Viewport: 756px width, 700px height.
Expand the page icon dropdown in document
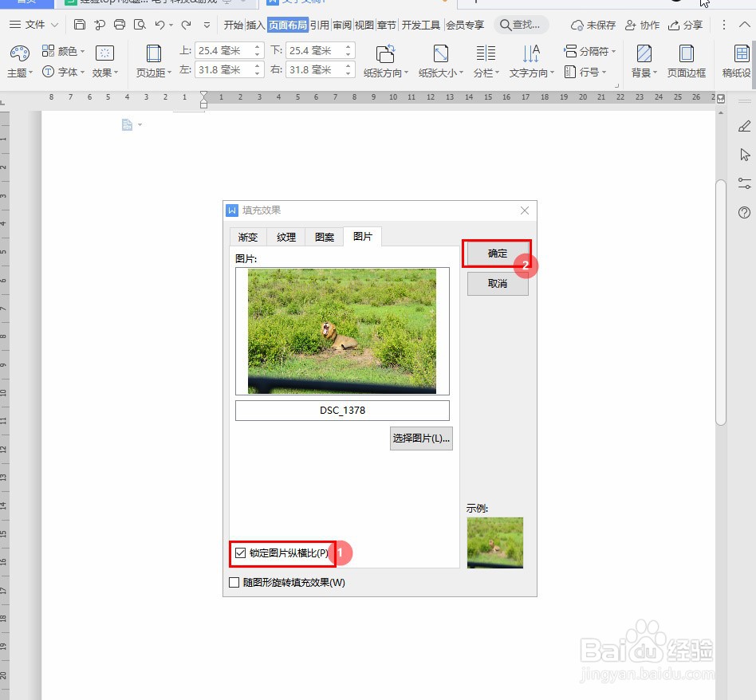(x=140, y=125)
